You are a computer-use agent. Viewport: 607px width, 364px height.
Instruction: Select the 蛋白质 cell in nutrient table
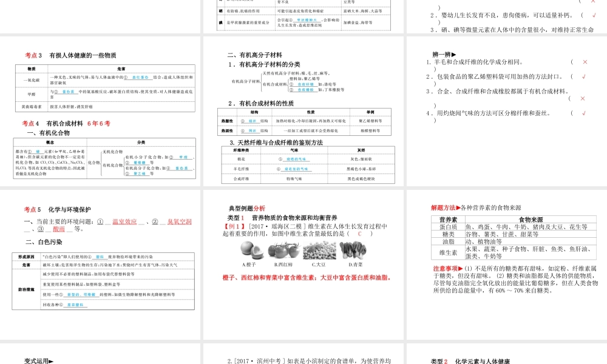[x=449, y=227]
